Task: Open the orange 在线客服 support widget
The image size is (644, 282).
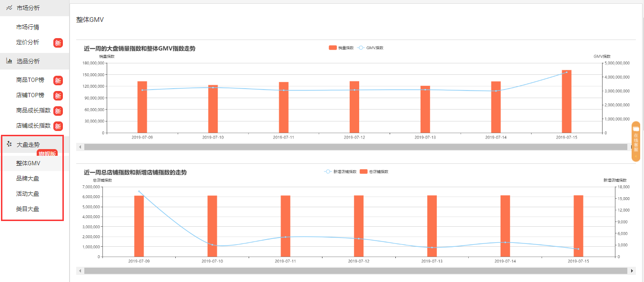Action: [x=635, y=141]
